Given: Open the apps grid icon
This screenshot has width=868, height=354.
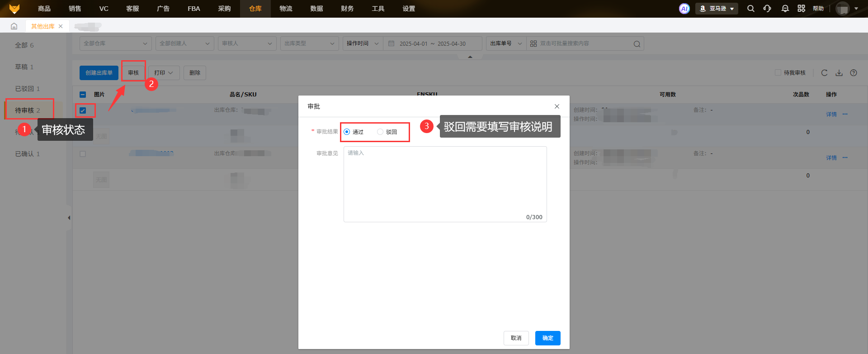Looking at the screenshot, I should [802, 9].
